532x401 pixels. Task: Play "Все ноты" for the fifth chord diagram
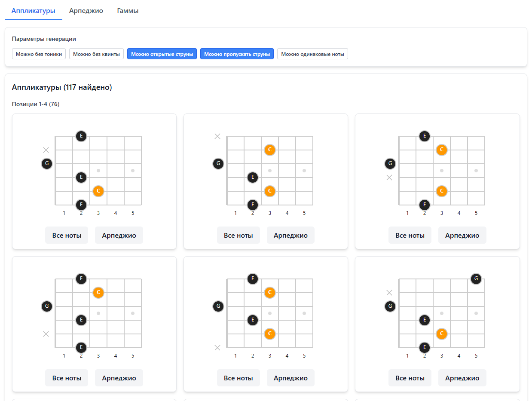point(238,378)
